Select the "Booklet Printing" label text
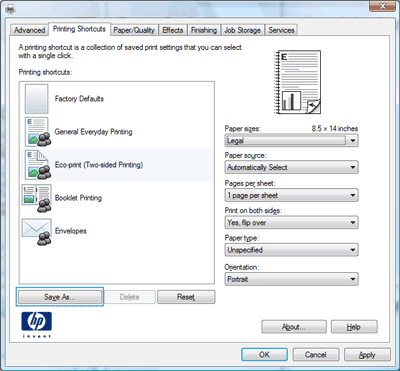This screenshot has height=371, width=400. point(78,198)
